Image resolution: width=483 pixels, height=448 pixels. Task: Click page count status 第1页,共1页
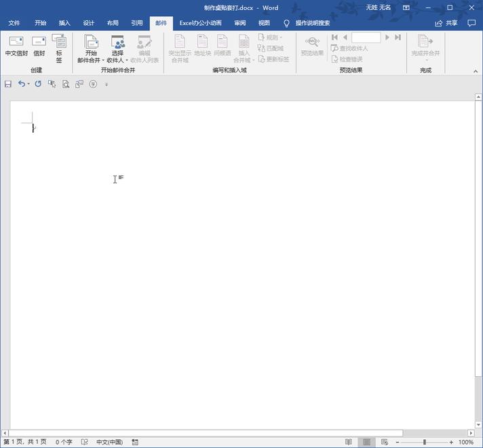tap(25, 442)
